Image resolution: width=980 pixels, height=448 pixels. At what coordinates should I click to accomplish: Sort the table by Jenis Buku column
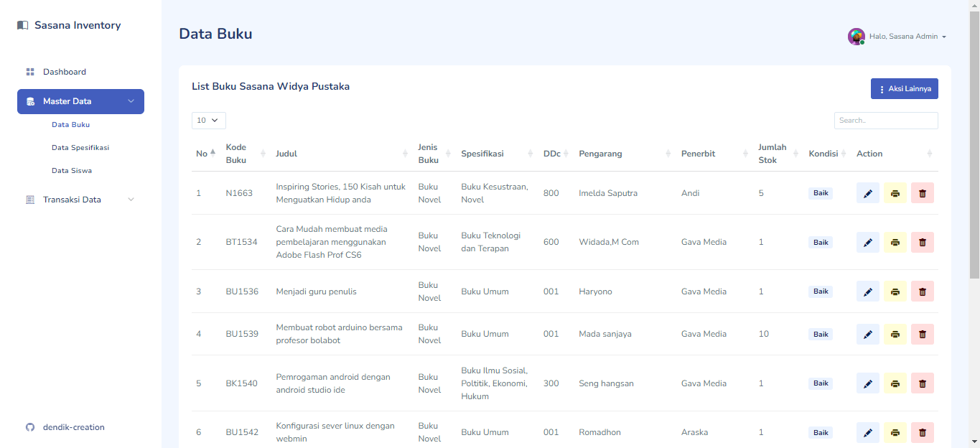(435, 154)
